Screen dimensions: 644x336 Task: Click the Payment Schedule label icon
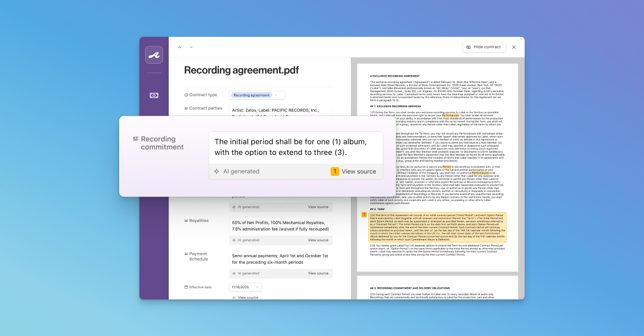coord(186,254)
